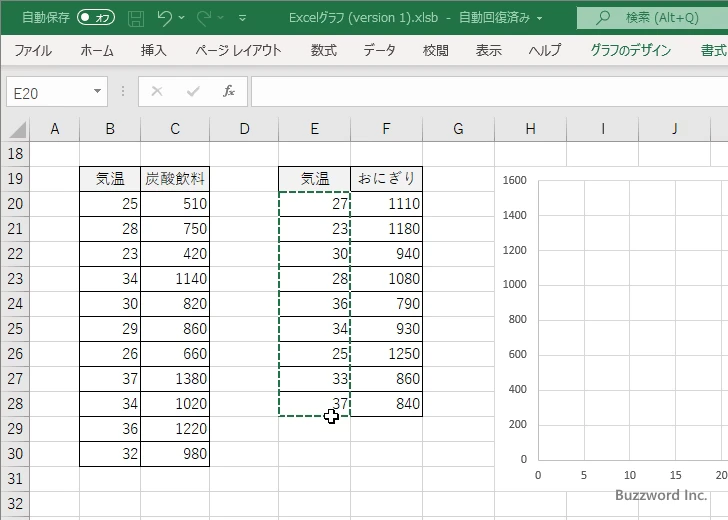Select row 25 header
Screen dimensions: 728x520
tap(15, 329)
